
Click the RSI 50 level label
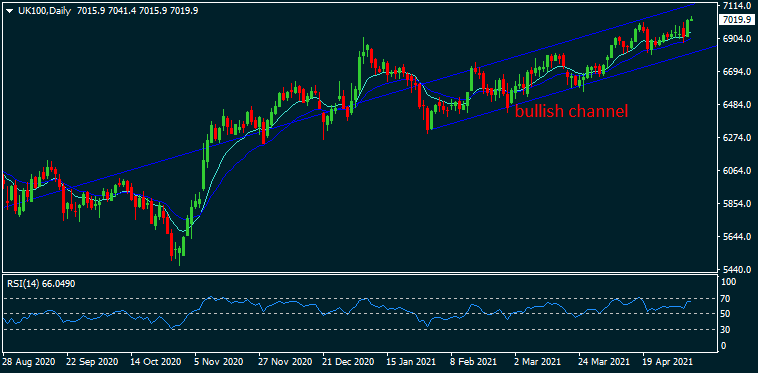[727, 314]
